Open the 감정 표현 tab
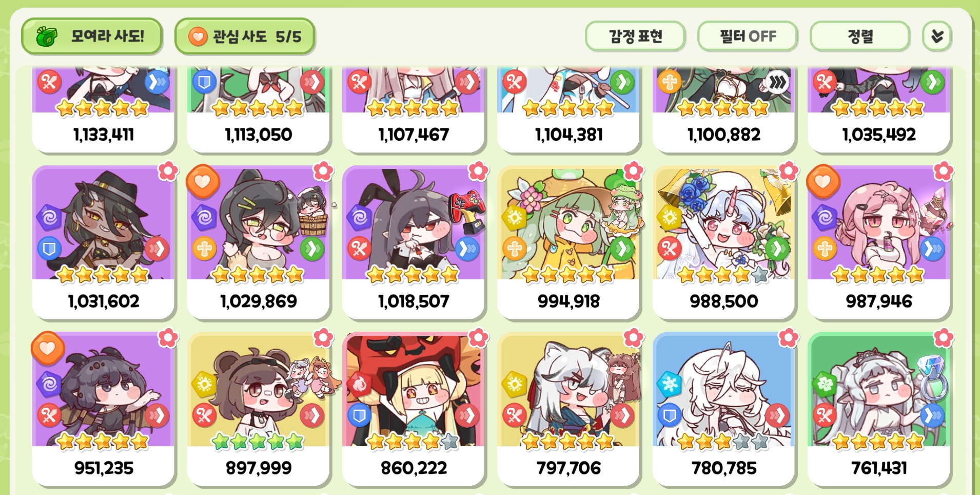This screenshot has height=495, width=980. pos(635,36)
